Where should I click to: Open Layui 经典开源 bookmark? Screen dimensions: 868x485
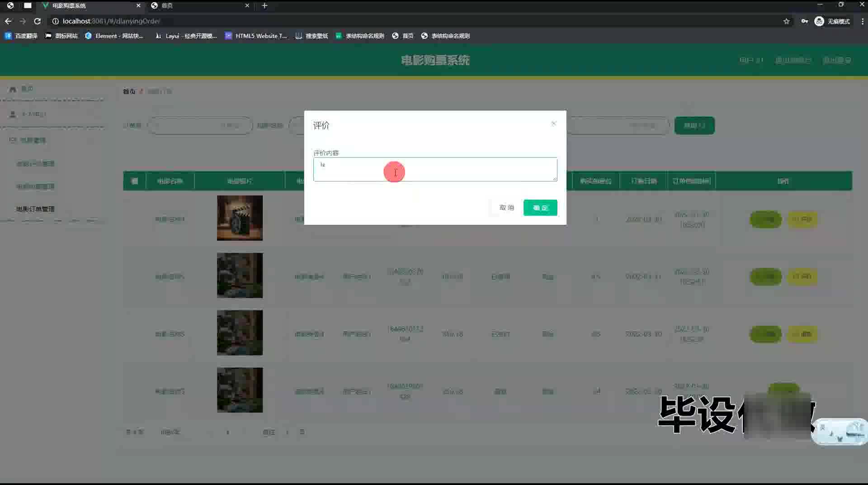(186, 36)
